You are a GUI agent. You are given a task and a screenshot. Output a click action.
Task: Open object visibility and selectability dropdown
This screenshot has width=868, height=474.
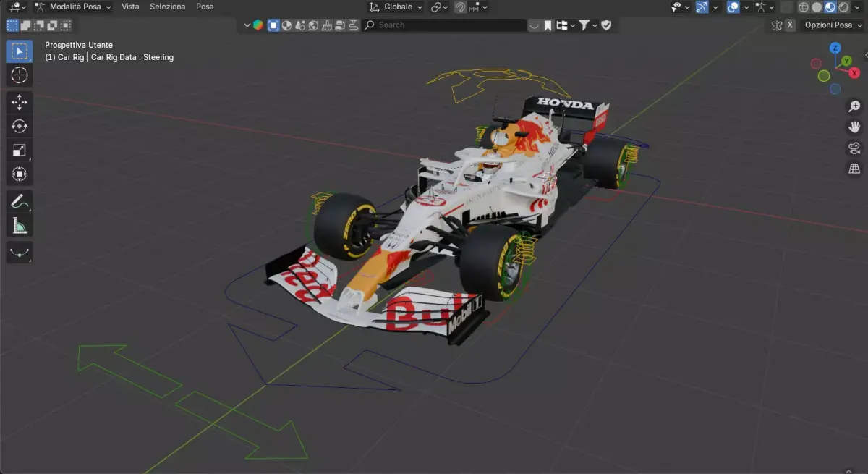pos(679,7)
